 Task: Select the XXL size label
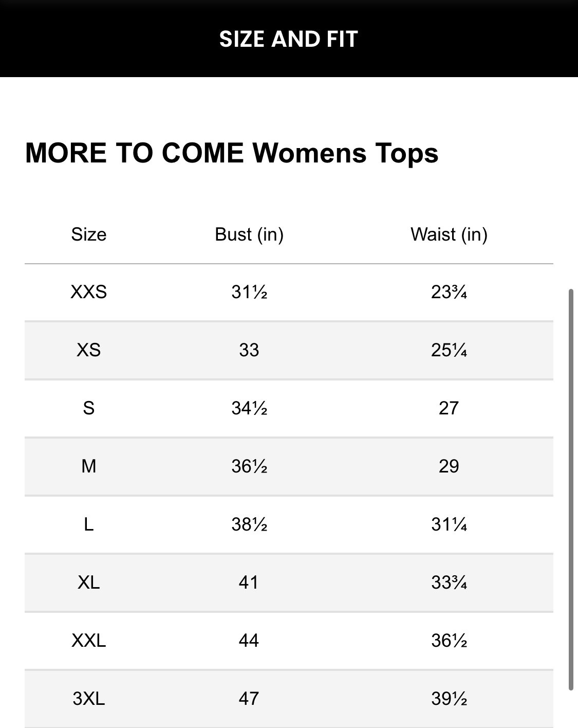(x=89, y=641)
